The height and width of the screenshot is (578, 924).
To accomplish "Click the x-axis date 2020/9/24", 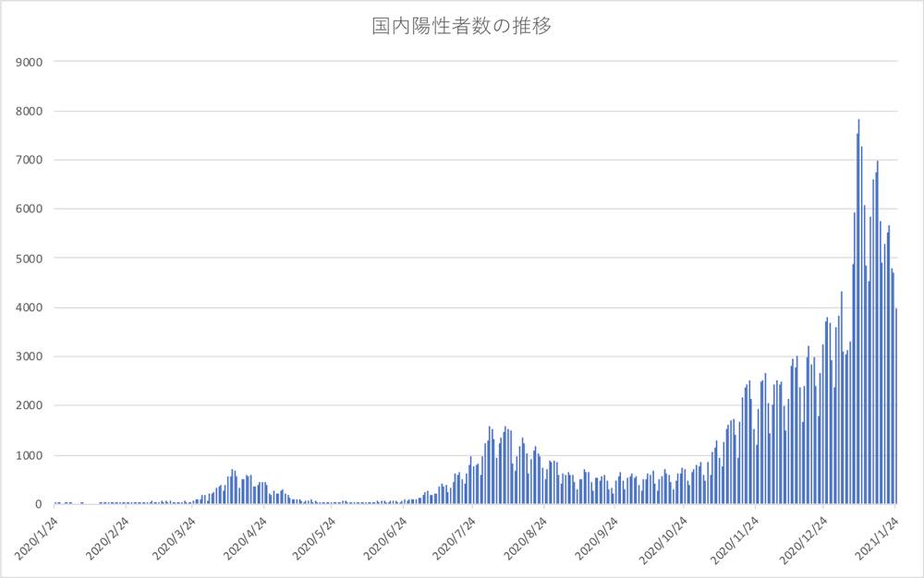I will coord(596,538).
